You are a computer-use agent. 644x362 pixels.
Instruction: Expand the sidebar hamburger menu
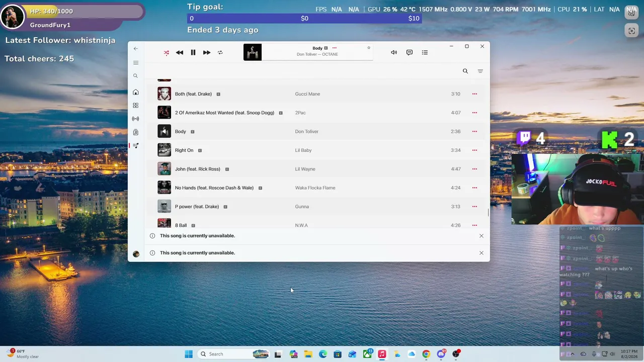click(x=136, y=63)
